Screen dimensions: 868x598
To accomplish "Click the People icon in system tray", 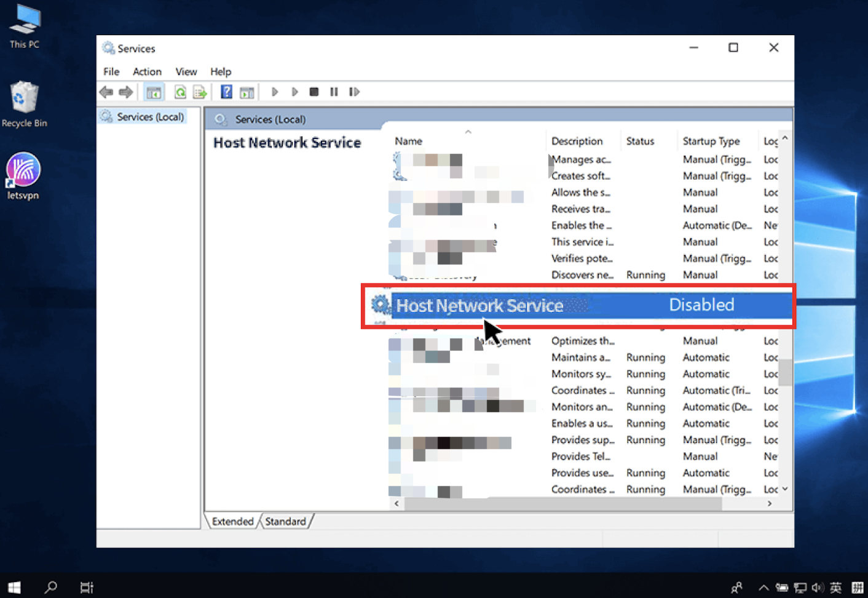I will [x=736, y=588].
